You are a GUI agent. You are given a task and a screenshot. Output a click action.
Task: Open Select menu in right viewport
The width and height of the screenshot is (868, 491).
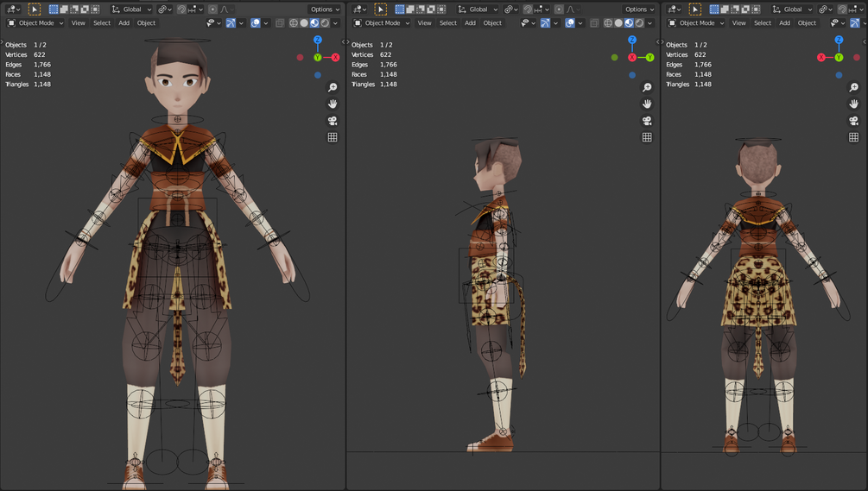[763, 23]
